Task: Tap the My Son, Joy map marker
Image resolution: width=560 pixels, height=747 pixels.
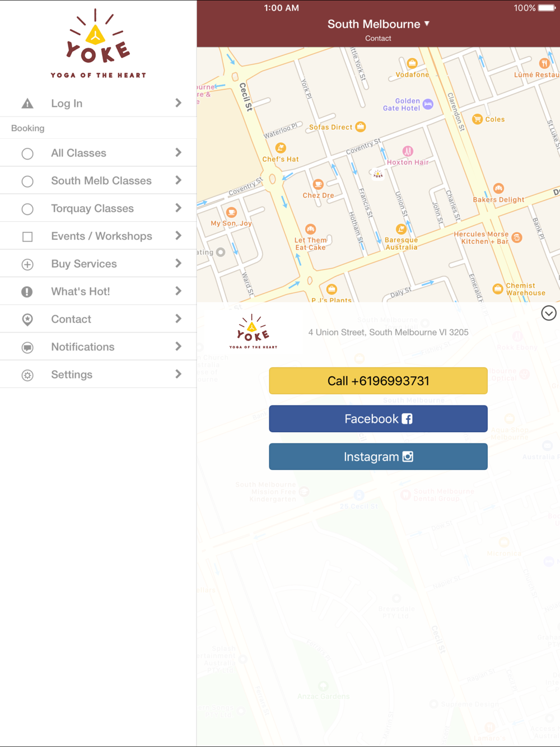Action: point(231,212)
